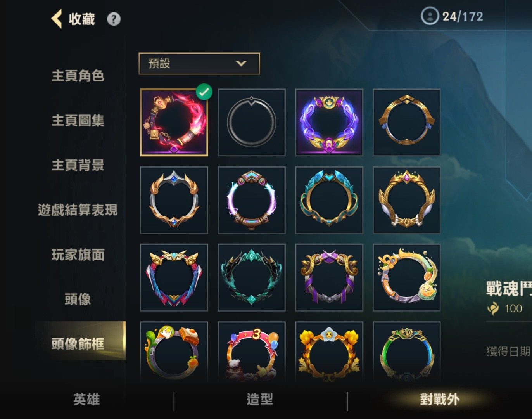Tap the owned count profile icon
532x419 pixels.
click(430, 16)
